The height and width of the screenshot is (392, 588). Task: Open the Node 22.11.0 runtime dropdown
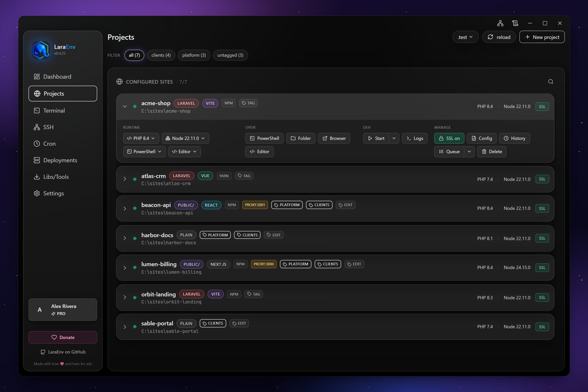tap(185, 138)
